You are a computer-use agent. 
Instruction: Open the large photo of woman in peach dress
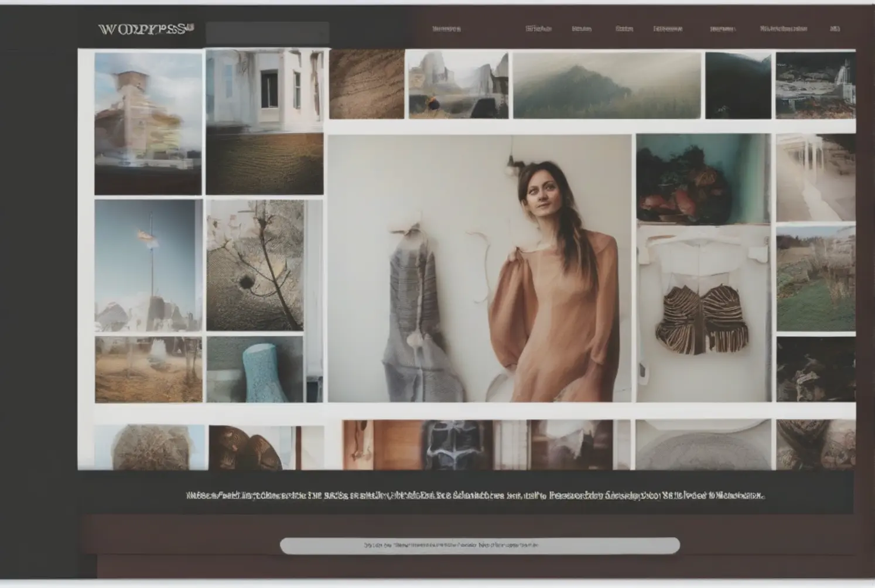480,268
